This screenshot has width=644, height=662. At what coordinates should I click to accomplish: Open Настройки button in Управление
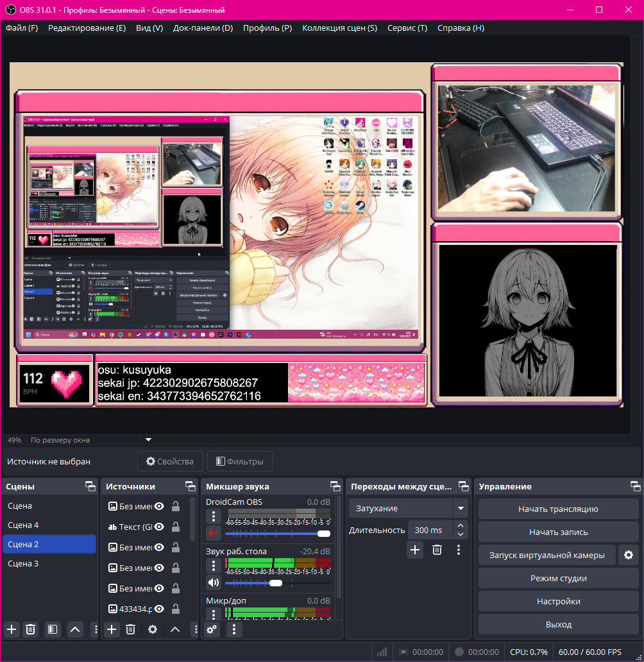558,601
